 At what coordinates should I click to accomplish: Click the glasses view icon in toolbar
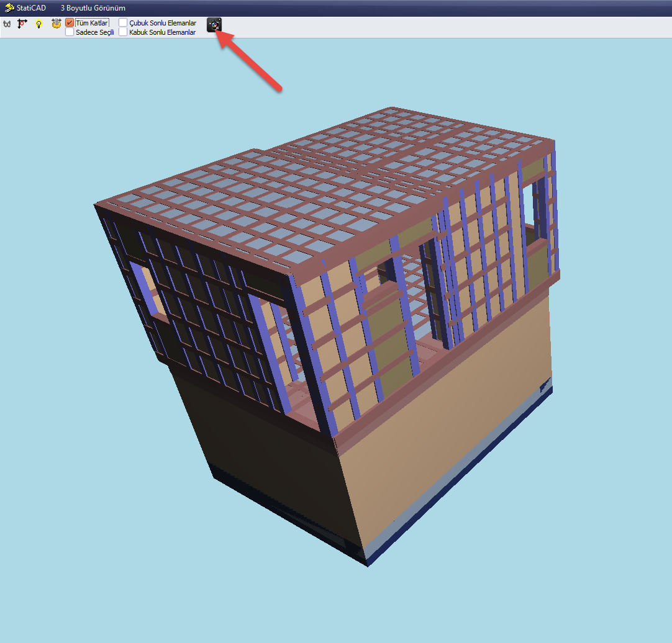click(x=7, y=24)
